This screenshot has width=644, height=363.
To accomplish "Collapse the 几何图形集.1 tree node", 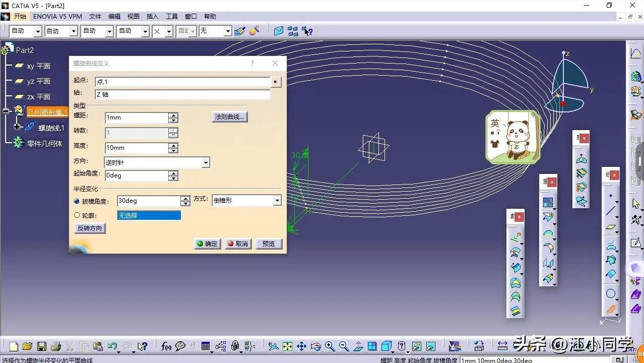I will (x=7, y=111).
